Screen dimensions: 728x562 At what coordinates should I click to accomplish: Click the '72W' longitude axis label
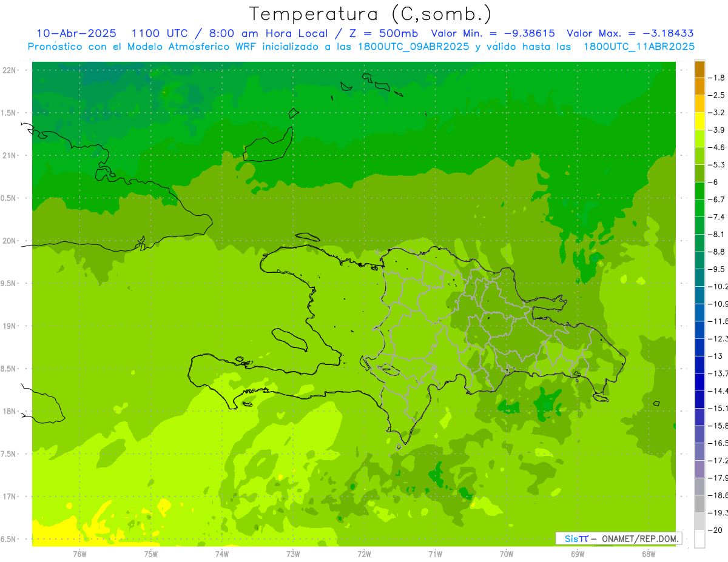click(x=364, y=554)
